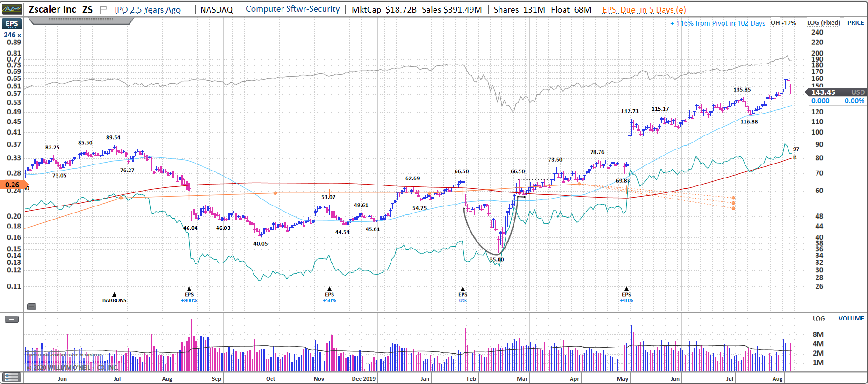This screenshot has height=384, width=868.
Task: Click the PRICE axis header
Action: click(x=856, y=23)
